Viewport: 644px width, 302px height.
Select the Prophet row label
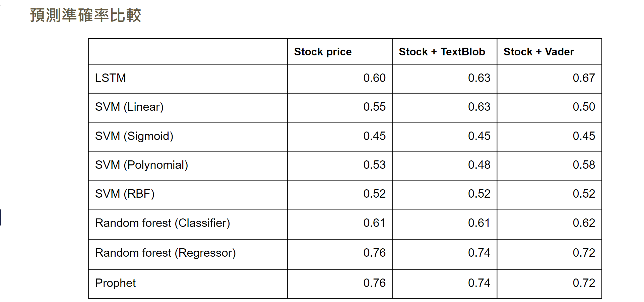pyautogui.click(x=116, y=283)
